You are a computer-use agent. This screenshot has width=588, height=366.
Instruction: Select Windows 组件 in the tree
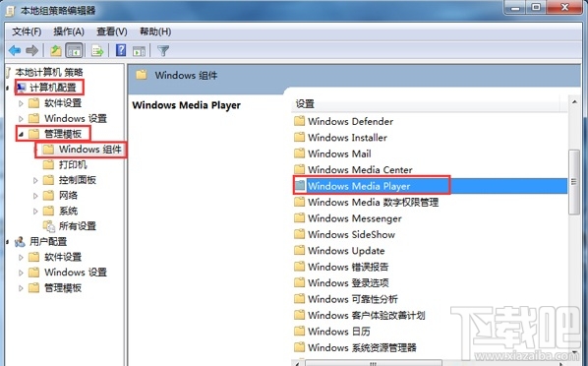click(90, 150)
